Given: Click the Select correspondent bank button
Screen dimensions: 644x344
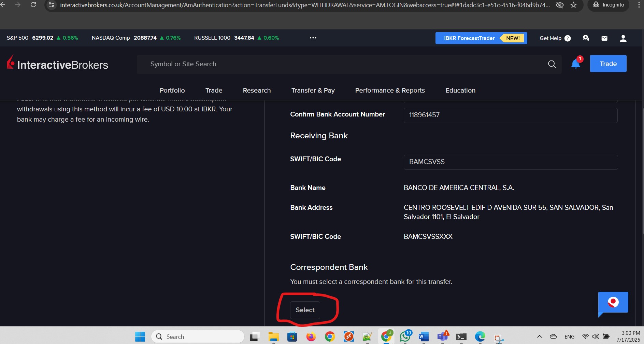Looking at the screenshot, I should point(305,310).
